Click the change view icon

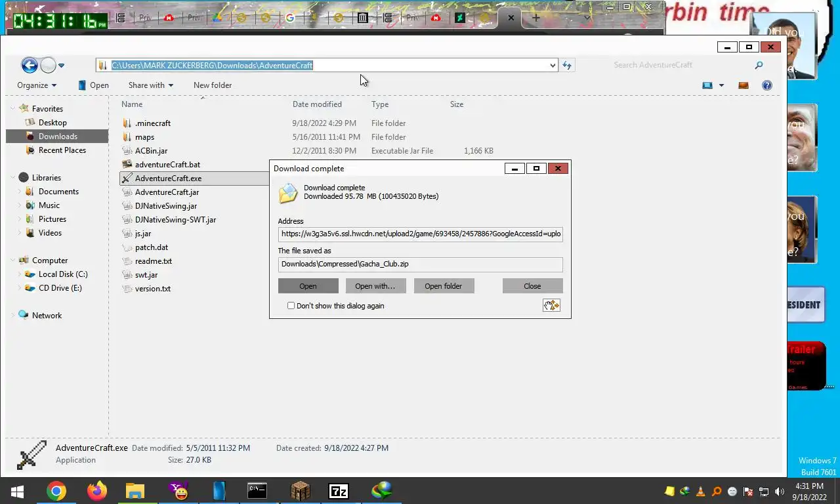tap(707, 85)
